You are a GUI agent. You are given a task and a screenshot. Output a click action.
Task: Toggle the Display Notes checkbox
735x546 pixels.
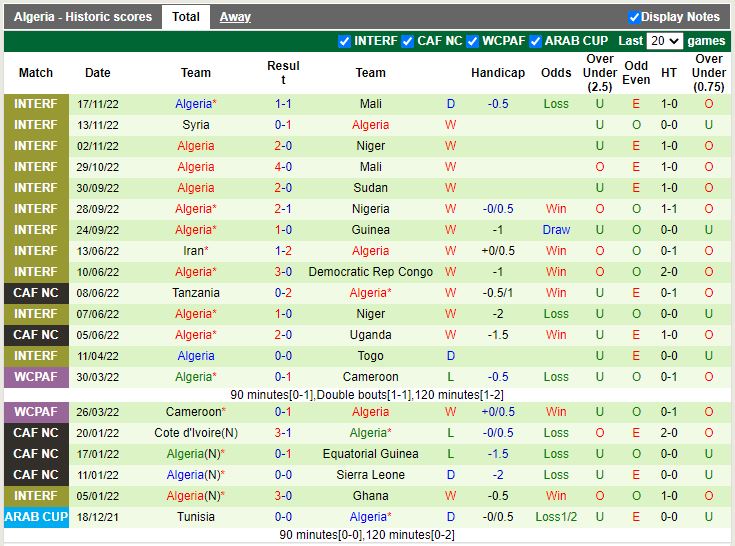(634, 17)
